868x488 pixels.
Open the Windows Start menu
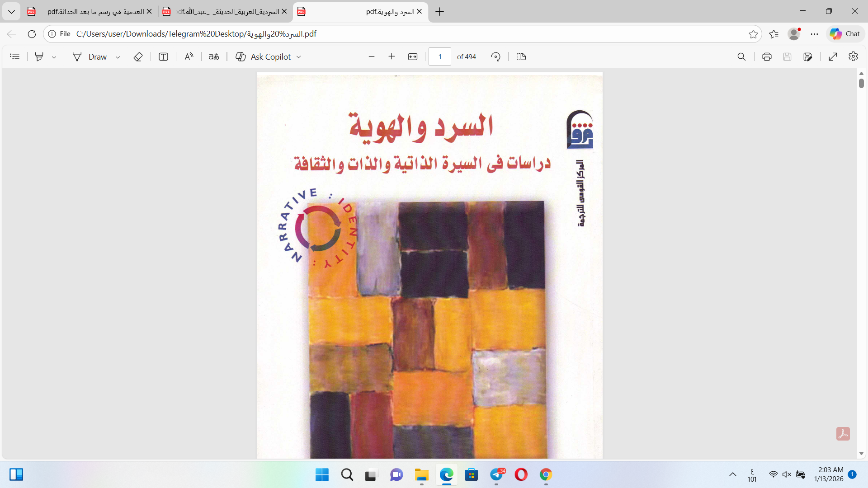pos(322,474)
